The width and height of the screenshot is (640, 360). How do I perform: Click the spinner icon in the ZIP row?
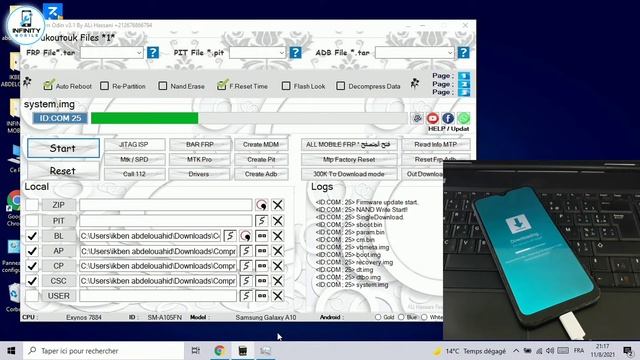click(262, 205)
